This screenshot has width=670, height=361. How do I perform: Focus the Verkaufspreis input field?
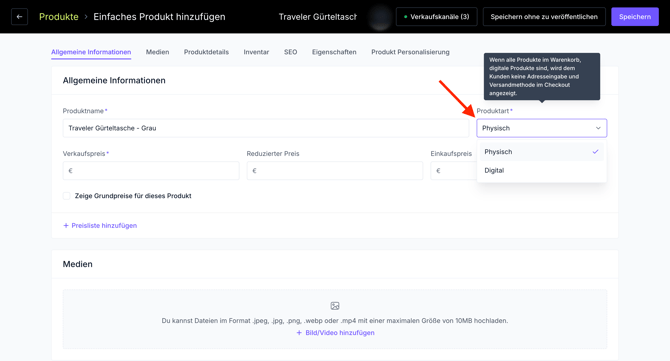coord(151,170)
